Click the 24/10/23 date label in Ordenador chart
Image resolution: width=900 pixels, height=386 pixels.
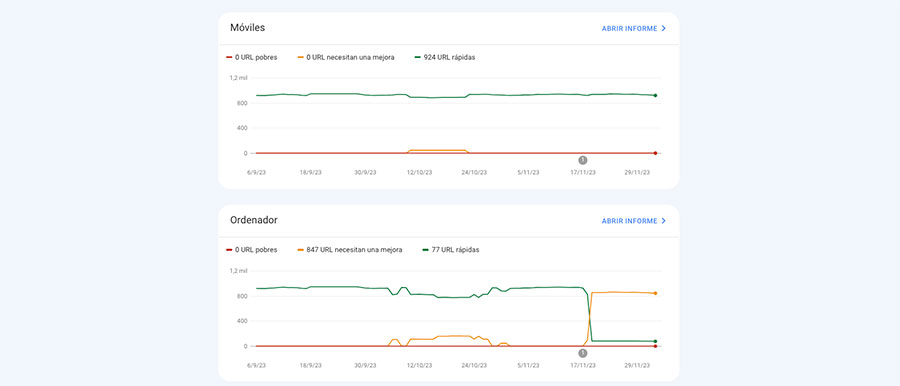tap(475, 365)
